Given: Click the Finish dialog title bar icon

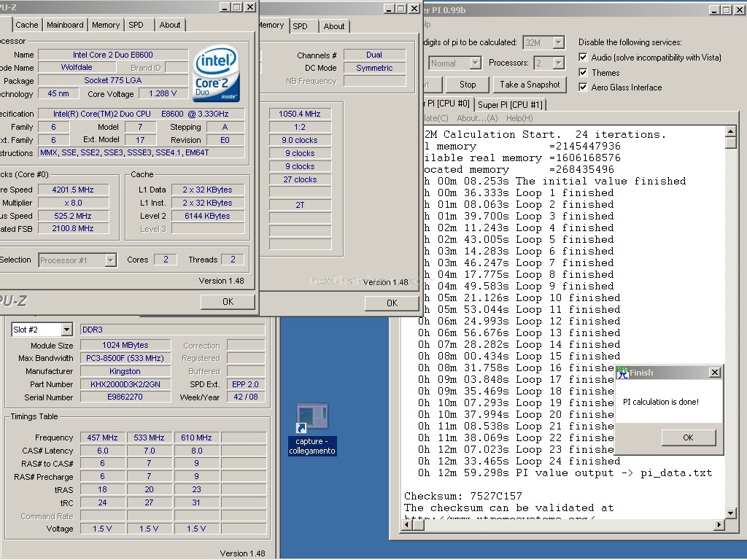Looking at the screenshot, I should pos(622,373).
